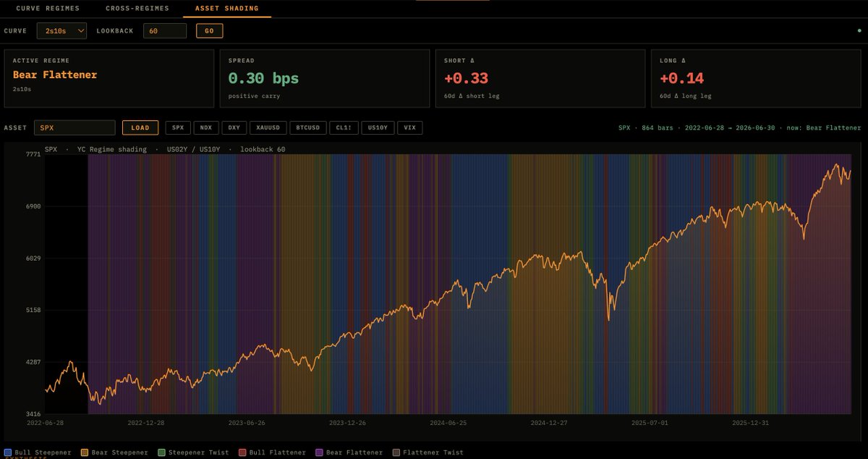Click the Short Δ value '+0.33'
This screenshot has height=459, width=868.
click(467, 77)
